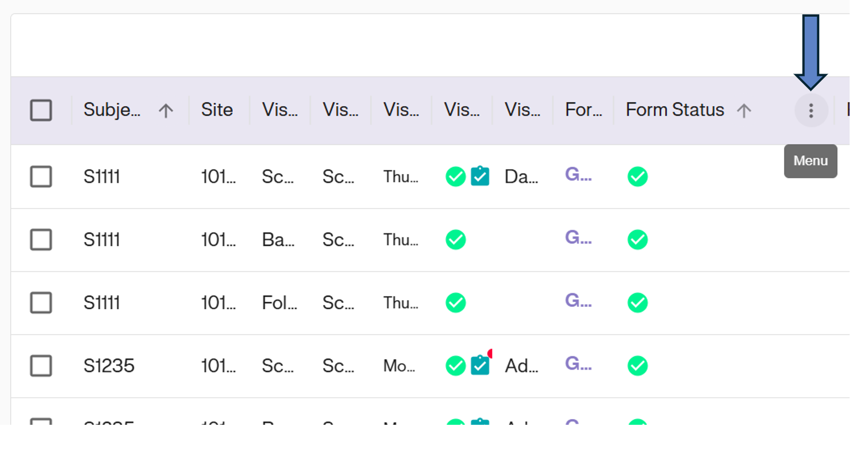Toggle the sort arrow on Form Status column
This screenshot has height=461, width=868.
pyautogui.click(x=745, y=110)
